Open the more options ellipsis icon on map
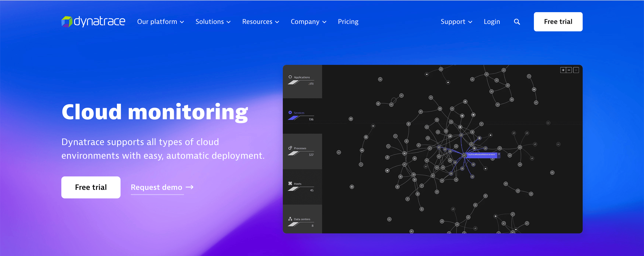644x256 pixels. [x=576, y=70]
